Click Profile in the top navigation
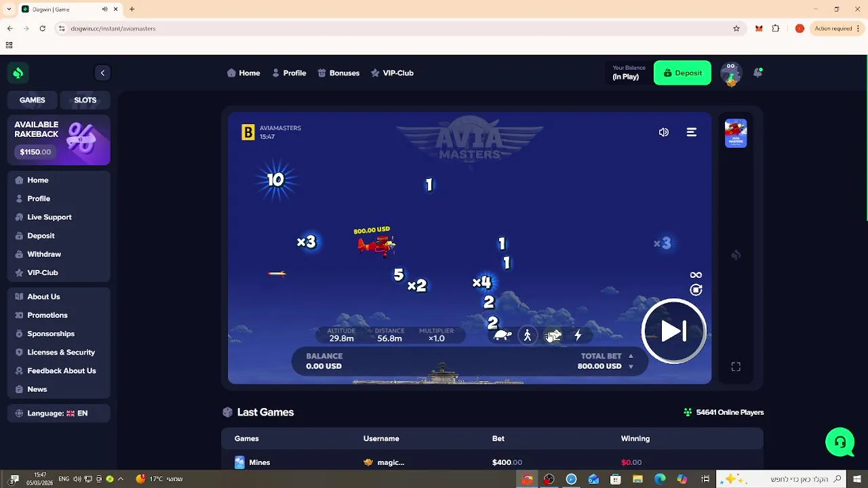Image resolution: width=868 pixels, height=488 pixels. [x=289, y=73]
